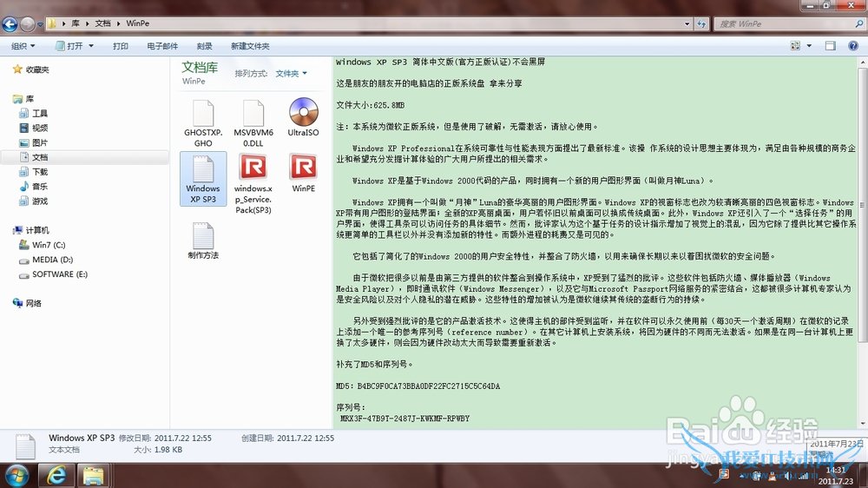Open the 组织 menu
Viewport: 868px width, 488px height.
coord(23,46)
